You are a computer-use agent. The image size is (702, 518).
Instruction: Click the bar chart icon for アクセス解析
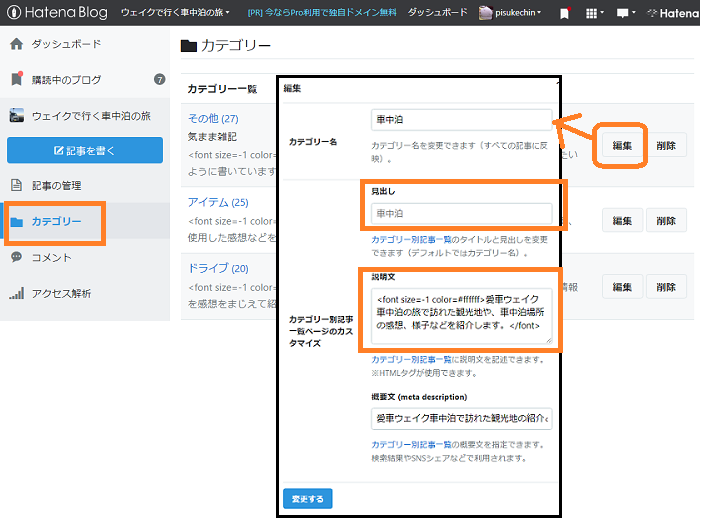[x=17, y=293]
